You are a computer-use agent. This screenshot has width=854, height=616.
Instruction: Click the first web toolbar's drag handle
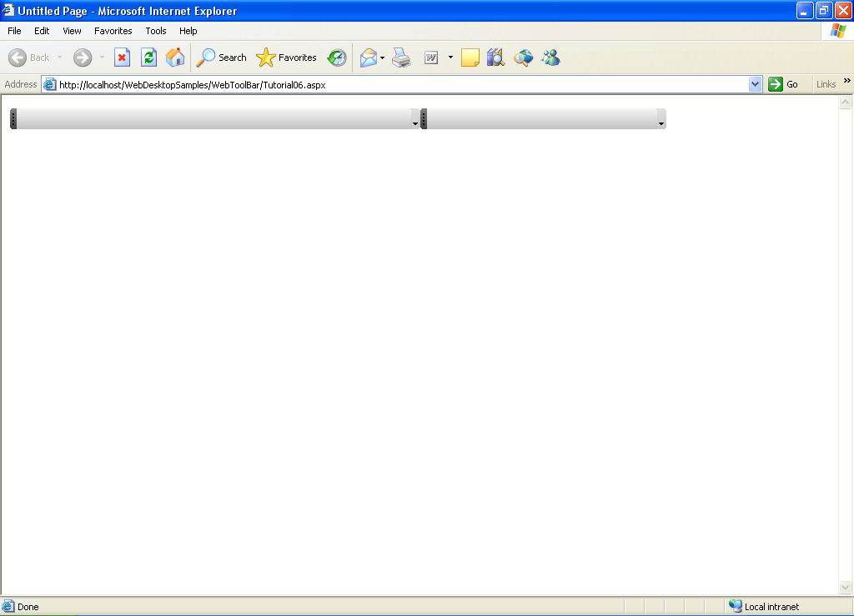[13, 119]
